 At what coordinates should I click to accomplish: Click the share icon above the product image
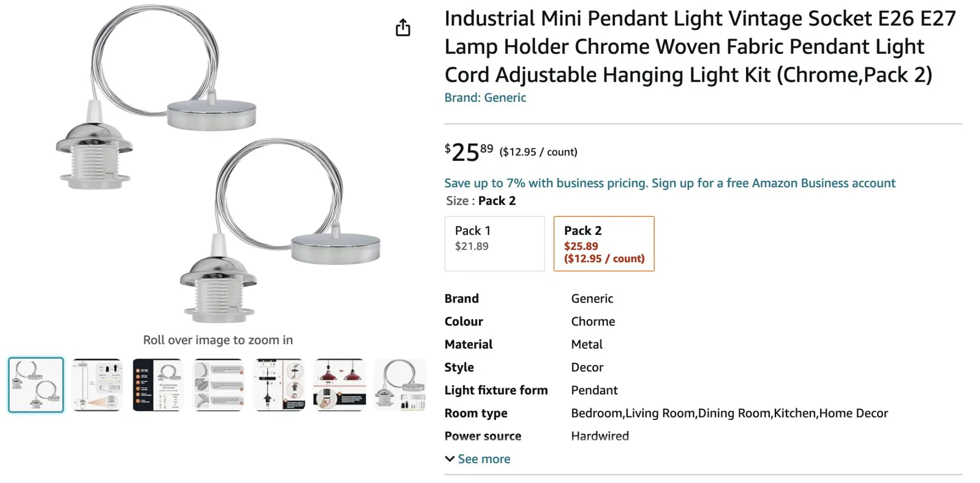coord(402,28)
